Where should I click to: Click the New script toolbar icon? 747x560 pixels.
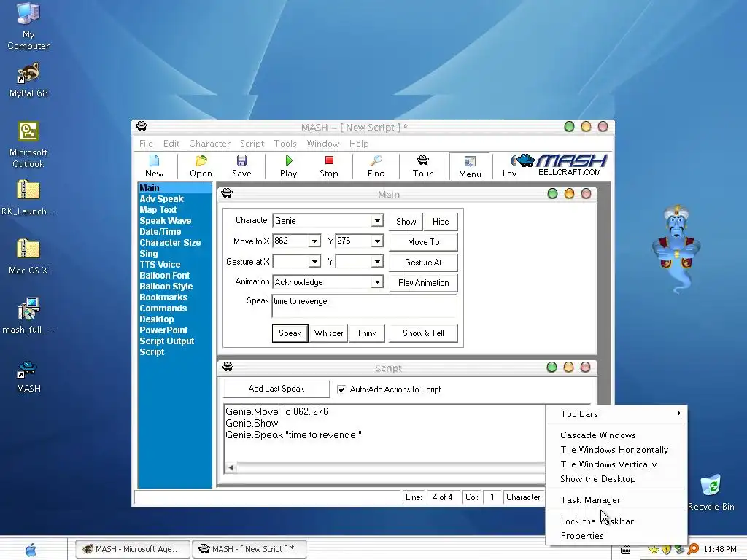(155, 166)
